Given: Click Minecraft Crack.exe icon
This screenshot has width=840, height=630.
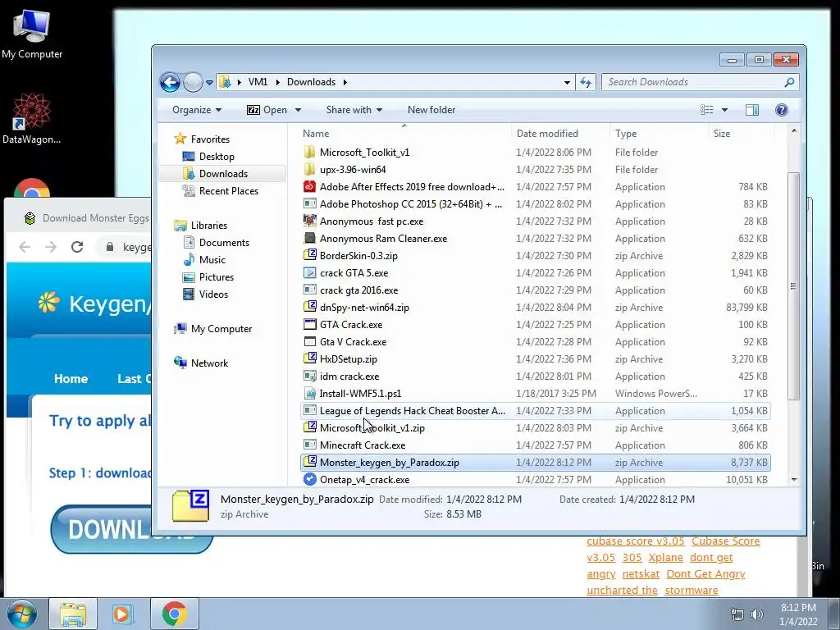Looking at the screenshot, I should click(309, 445).
